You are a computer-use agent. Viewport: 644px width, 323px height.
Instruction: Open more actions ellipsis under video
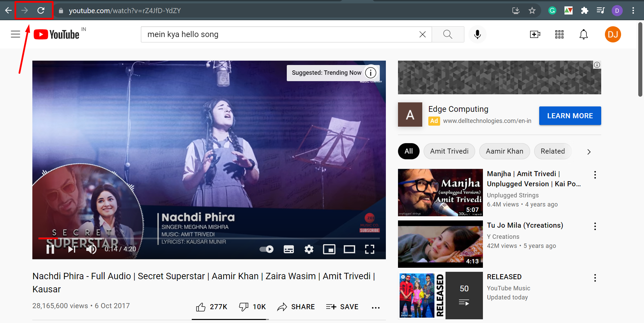(376, 308)
